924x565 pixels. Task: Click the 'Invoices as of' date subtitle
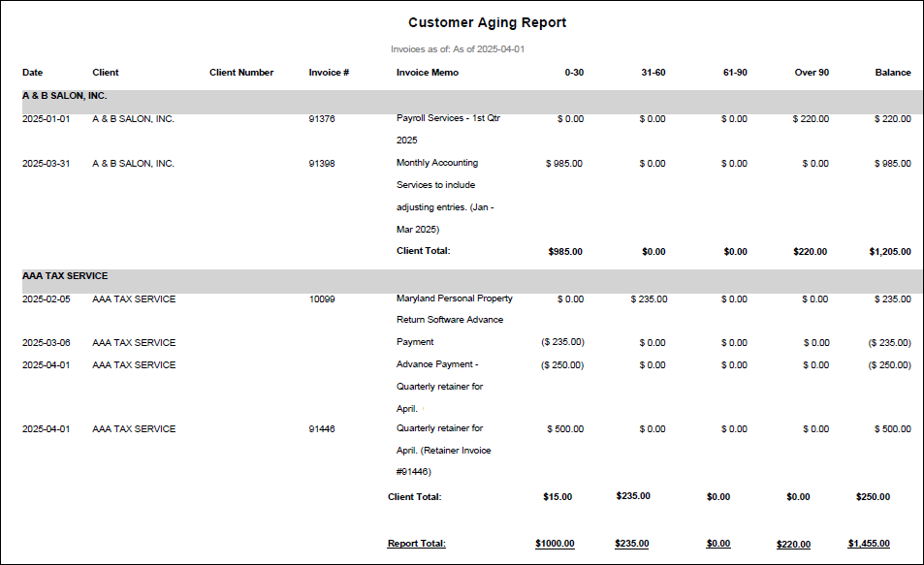[458, 48]
